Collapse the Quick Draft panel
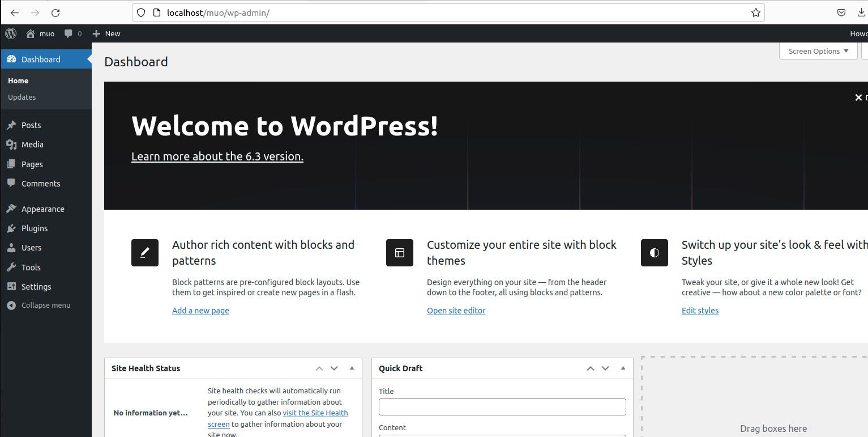868x437 pixels. [x=623, y=368]
